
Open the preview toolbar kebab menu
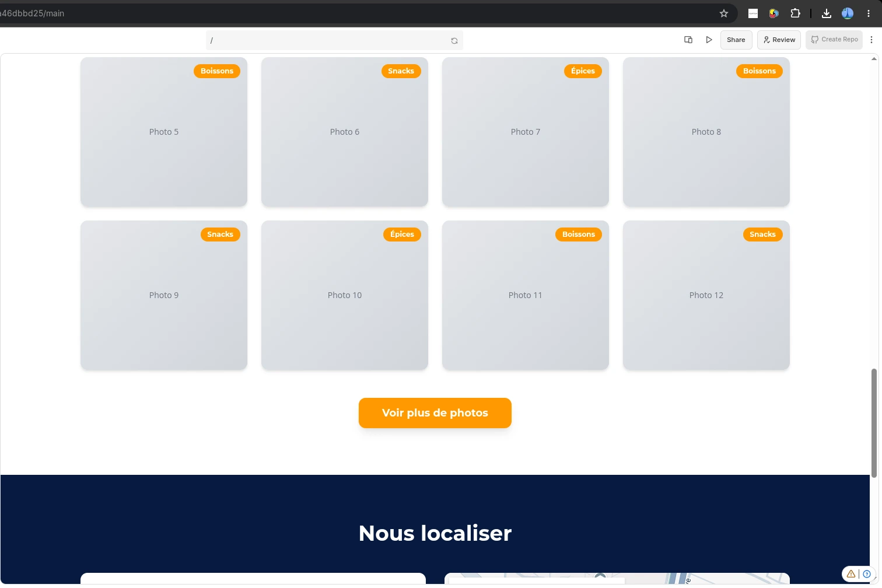871,40
